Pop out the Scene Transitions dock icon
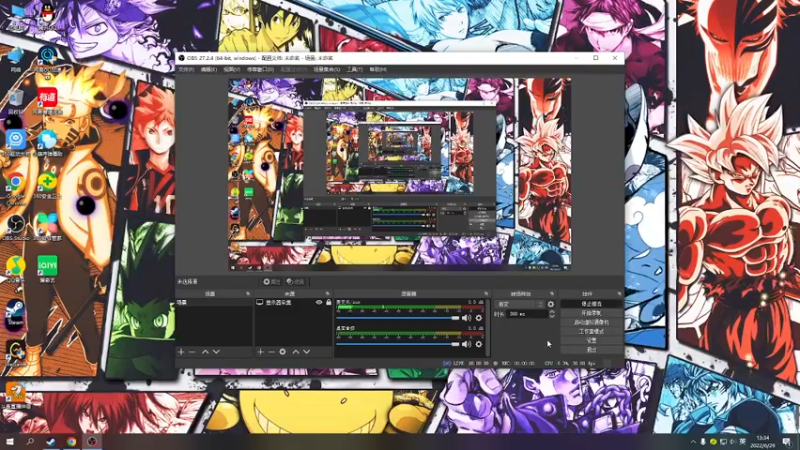The width and height of the screenshot is (800, 450). [x=552, y=294]
